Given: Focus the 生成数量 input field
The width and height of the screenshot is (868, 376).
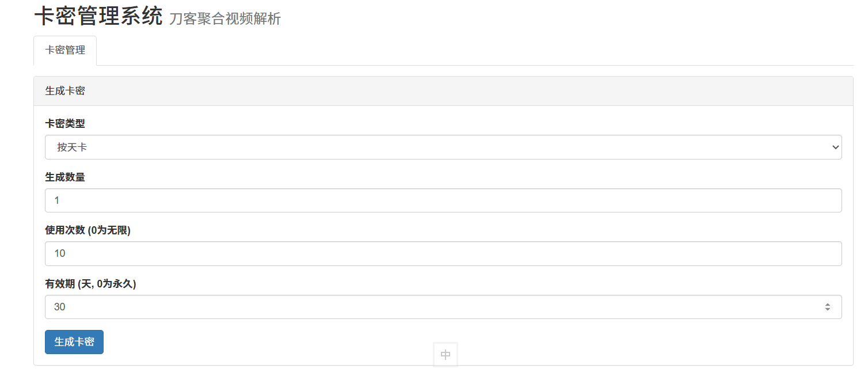Looking at the screenshot, I should [443, 200].
